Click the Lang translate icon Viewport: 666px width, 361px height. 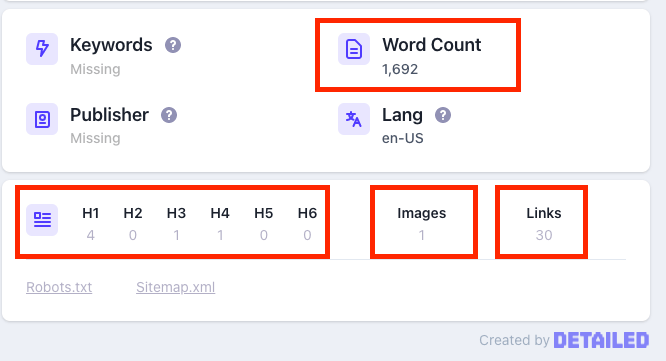tap(354, 119)
